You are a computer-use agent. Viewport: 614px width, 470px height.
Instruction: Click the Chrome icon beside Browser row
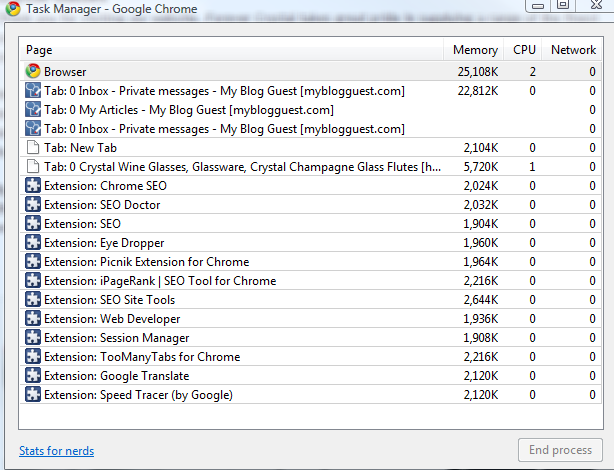33,71
